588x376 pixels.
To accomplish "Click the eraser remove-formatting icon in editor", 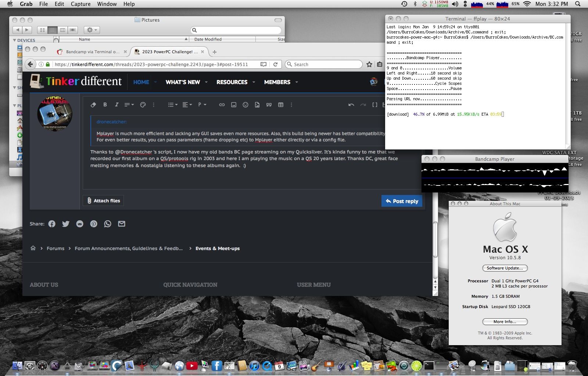I will tap(93, 105).
